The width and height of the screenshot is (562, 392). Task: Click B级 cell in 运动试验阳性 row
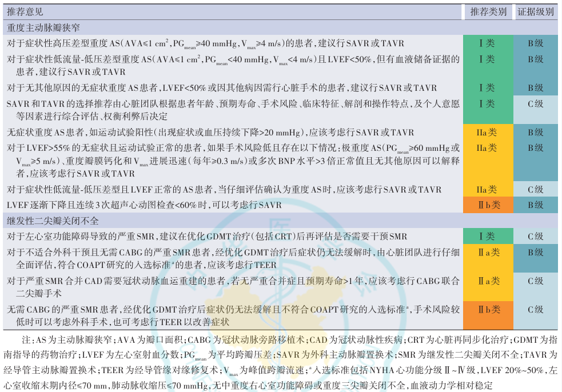click(535, 132)
